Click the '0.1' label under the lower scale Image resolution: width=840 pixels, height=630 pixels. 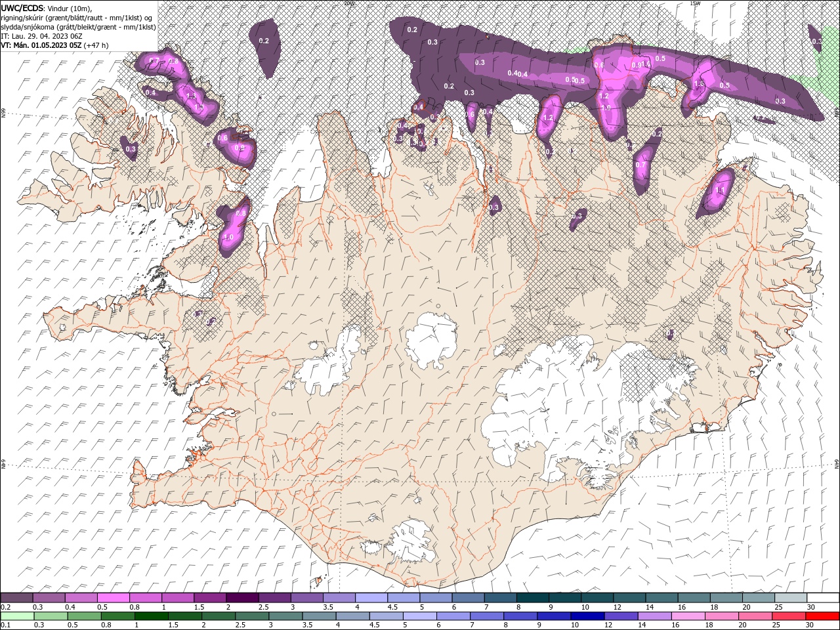tap(5, 625)
